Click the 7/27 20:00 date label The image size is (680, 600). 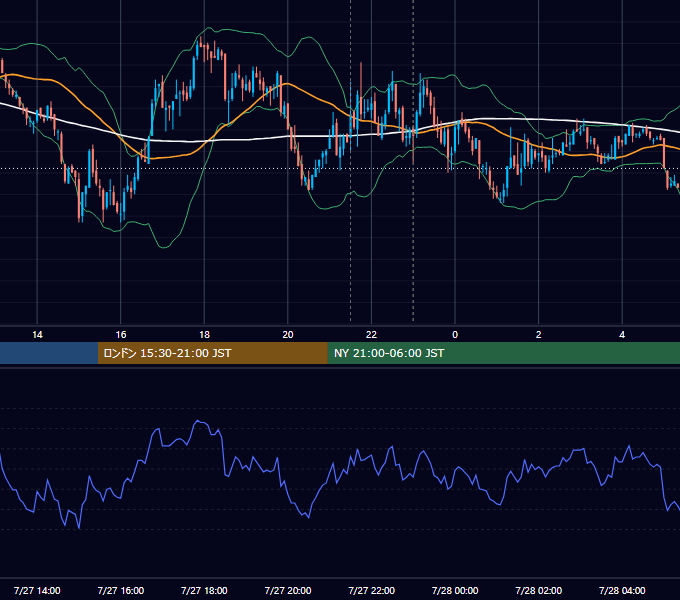point(288,590)
